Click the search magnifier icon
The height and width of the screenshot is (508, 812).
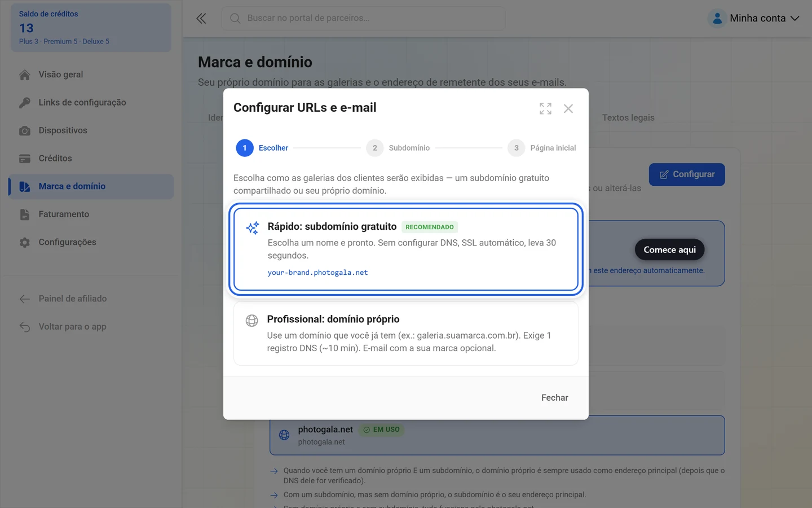pos(235,18)
